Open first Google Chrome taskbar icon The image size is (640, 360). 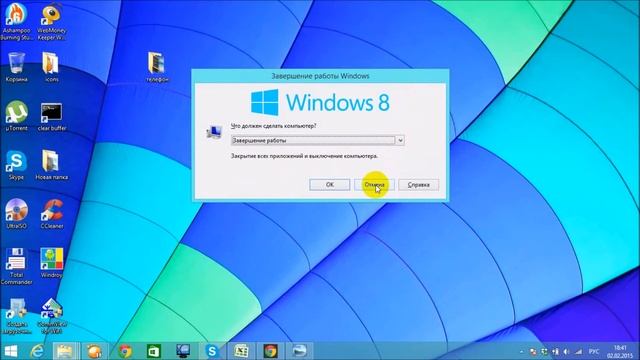tap(126, 351)
